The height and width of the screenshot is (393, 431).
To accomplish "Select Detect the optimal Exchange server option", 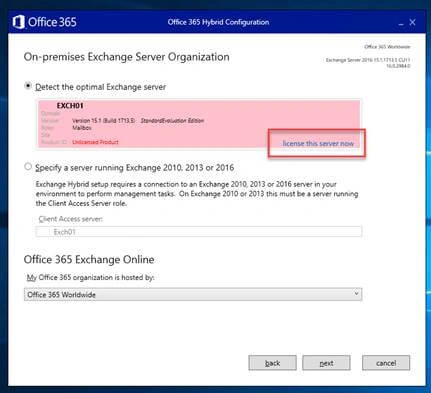I will [x=28, y=86].
